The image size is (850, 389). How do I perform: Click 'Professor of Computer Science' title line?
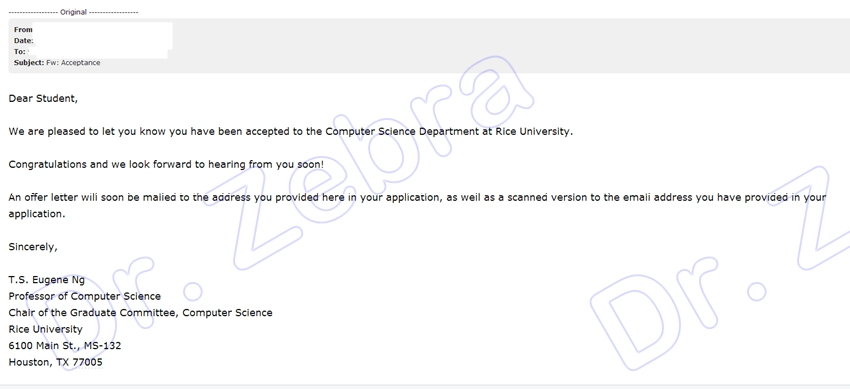pyautogui.click(x=85, y=296)
